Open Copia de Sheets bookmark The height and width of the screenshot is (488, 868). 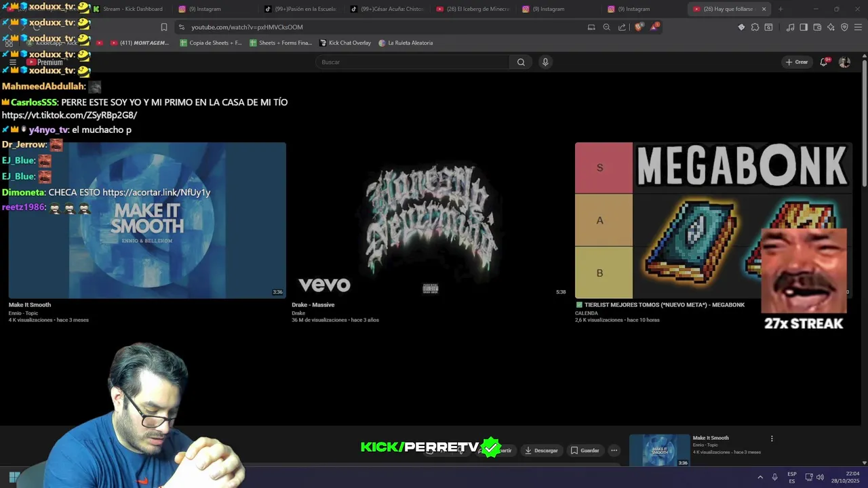211,43
